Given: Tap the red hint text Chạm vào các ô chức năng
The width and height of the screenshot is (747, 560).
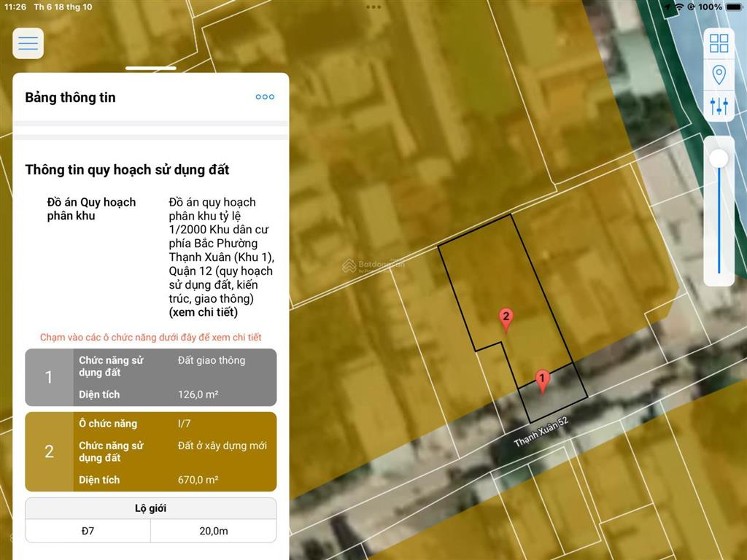Looking at the screenshot, I should [x=150, y=337].
